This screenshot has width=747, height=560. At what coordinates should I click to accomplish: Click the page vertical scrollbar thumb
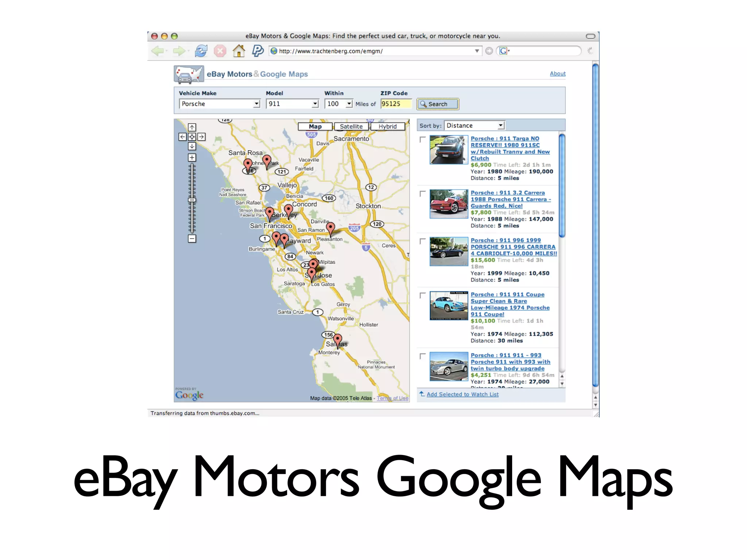595,225
